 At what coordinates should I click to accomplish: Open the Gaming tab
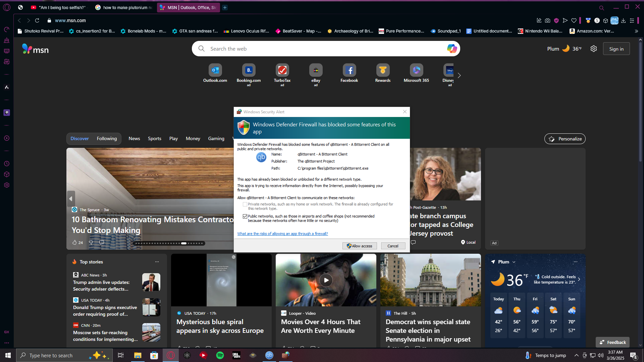tap(216, 138)
